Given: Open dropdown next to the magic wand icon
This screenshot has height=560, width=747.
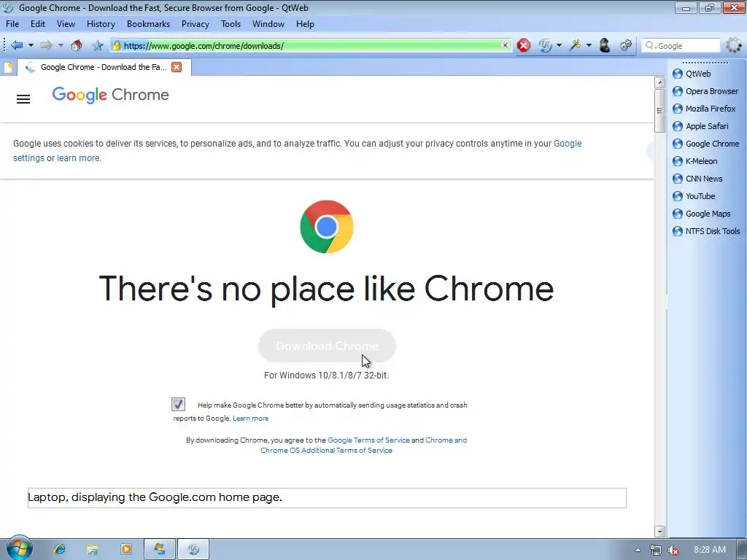Looking at the screenshot, I should coord(589,46).
